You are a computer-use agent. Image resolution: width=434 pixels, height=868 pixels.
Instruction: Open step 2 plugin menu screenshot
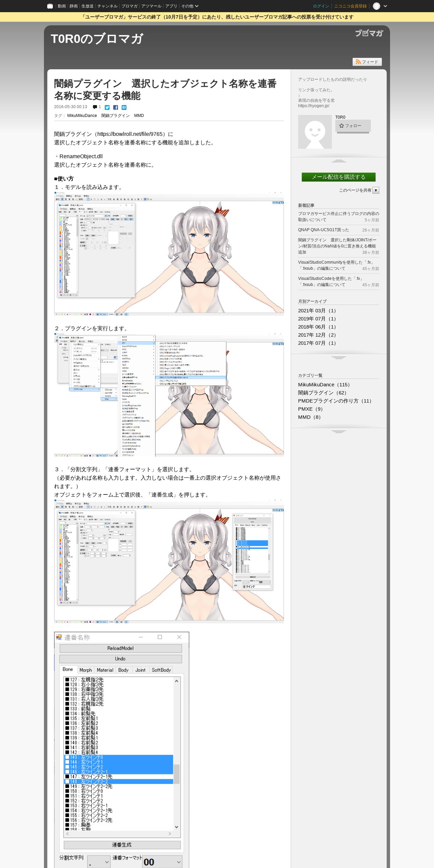tap(169, 395)
